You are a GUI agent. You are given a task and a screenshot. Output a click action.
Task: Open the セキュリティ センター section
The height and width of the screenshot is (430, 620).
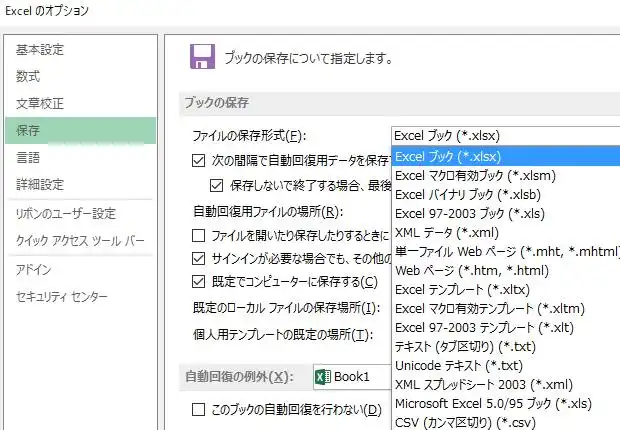click(x=60, y=298)
